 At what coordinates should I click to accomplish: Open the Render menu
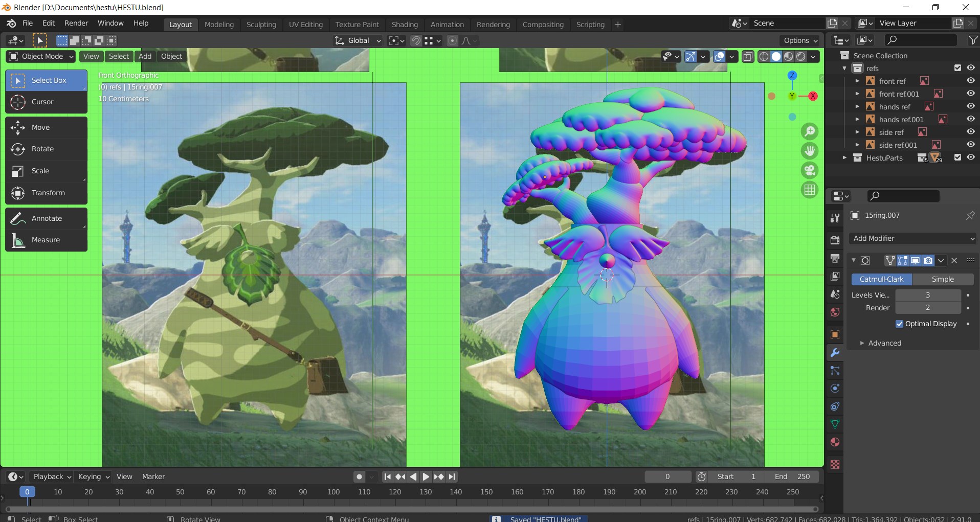pos(76,23)
